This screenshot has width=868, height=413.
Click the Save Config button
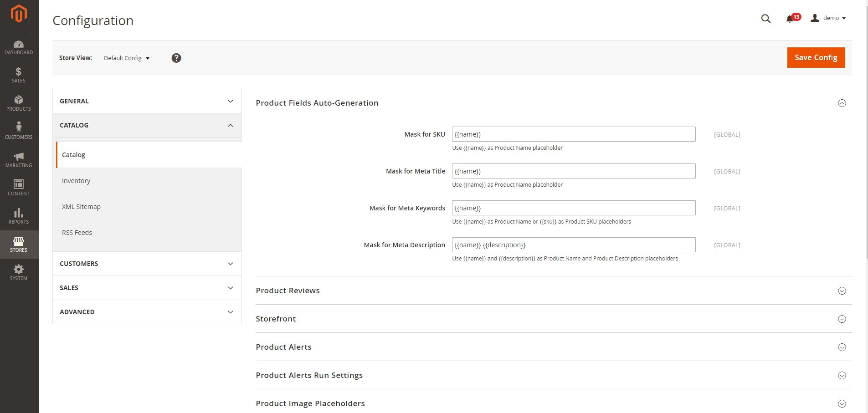tap(816, 57)
